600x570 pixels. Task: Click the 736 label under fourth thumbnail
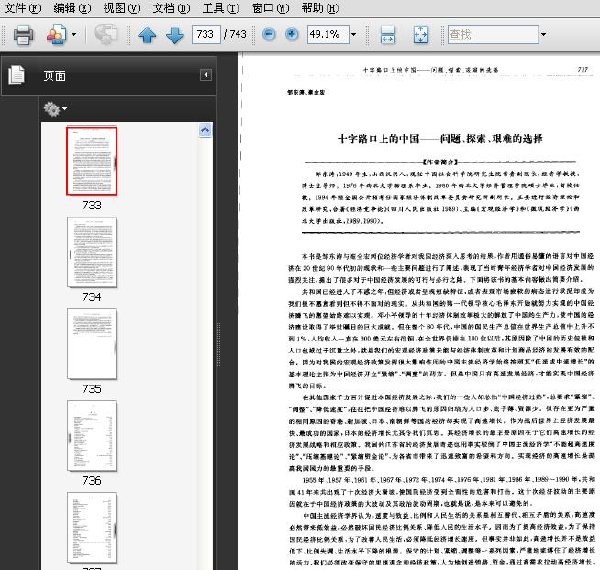[92, 480]
